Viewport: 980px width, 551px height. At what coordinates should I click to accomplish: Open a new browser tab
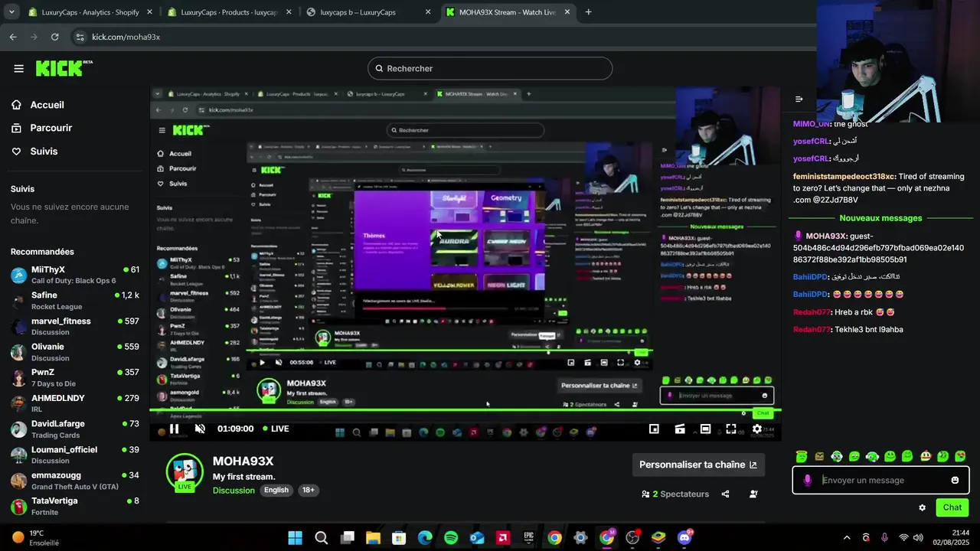click(x=588, y=12)
